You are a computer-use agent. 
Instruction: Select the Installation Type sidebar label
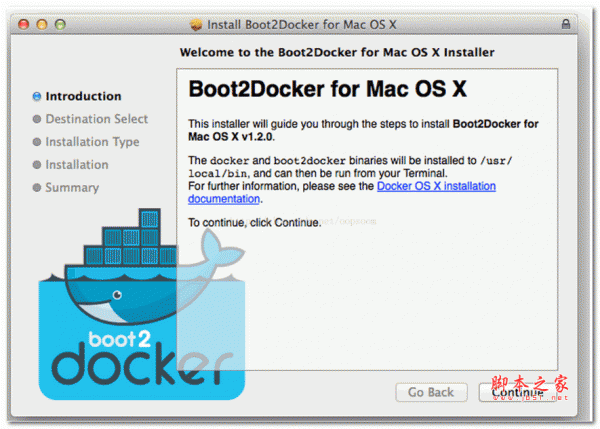pos(92,142)
